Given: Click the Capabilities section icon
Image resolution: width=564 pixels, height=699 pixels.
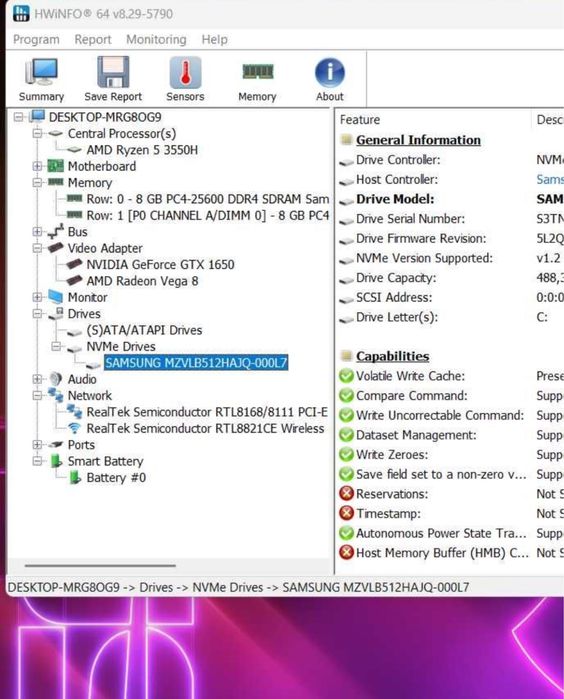Looking at the screenshot, I should [x=346, y=356].
